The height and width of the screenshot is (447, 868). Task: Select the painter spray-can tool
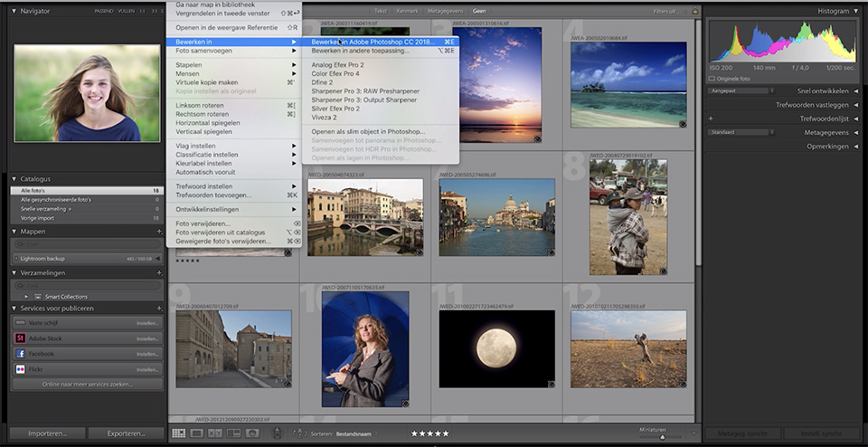[x=278, y=433]
